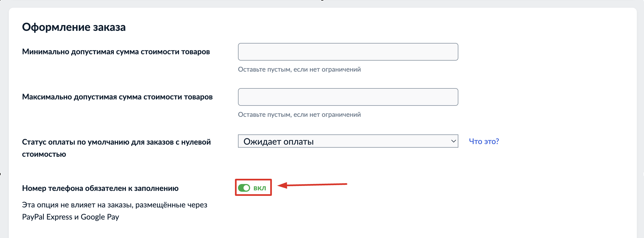Click the green "вкл" toggle label
This screenshot has width=644, height=238.
(x=260, y=188)
